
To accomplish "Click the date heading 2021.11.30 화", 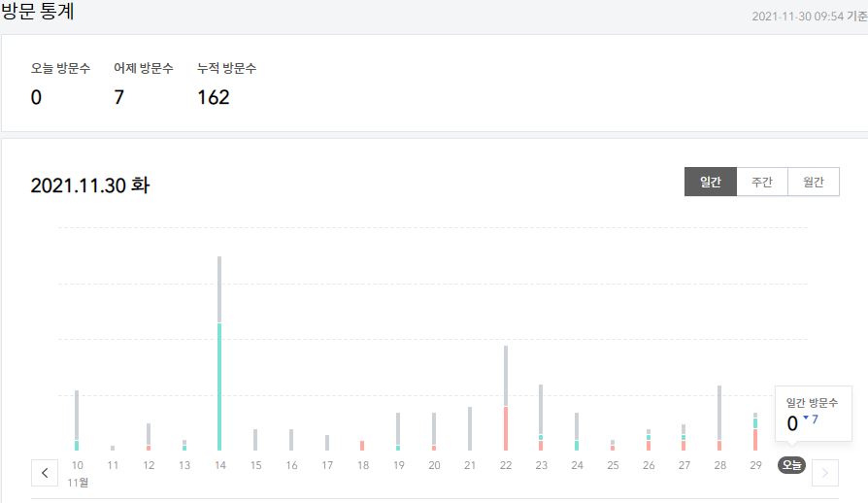I will pos(89,185).
